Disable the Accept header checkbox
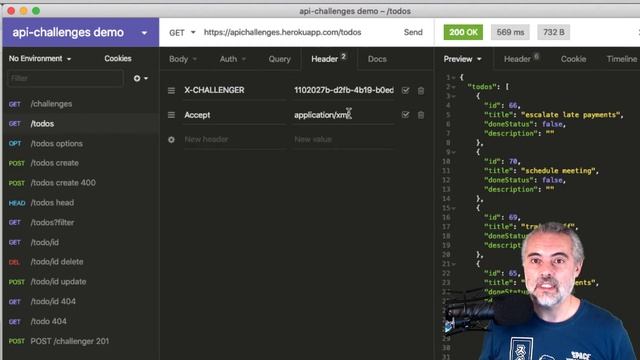 (x=405, y=115)
